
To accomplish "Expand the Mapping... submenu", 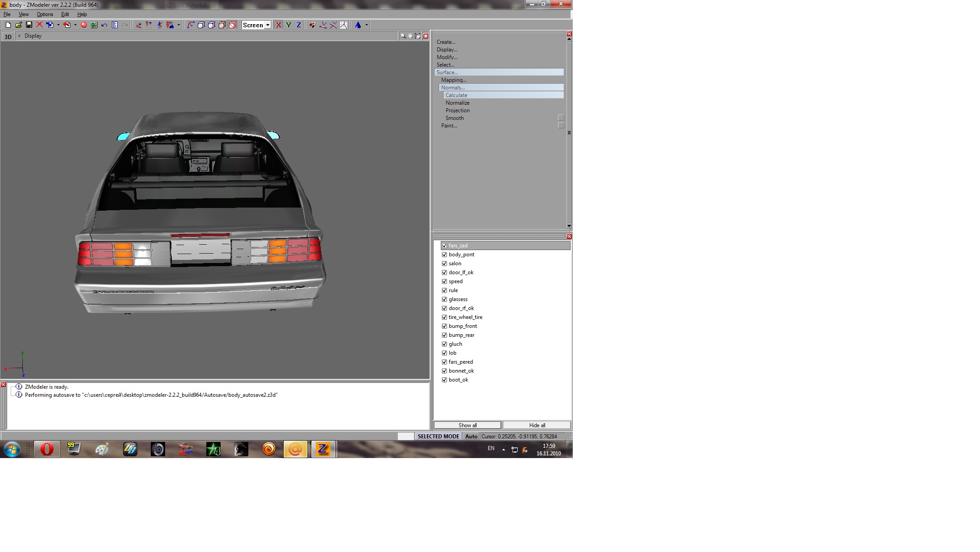I will click(453, 80).
